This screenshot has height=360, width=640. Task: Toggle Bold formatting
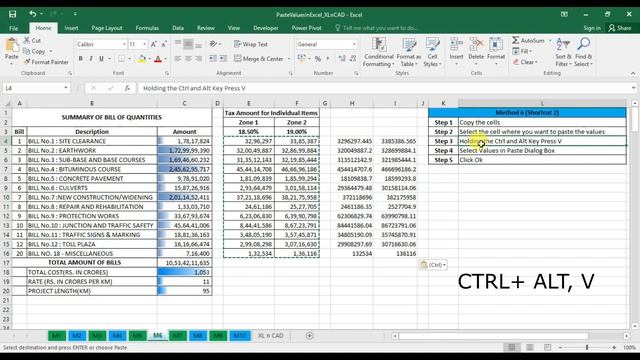coord(80,59)
